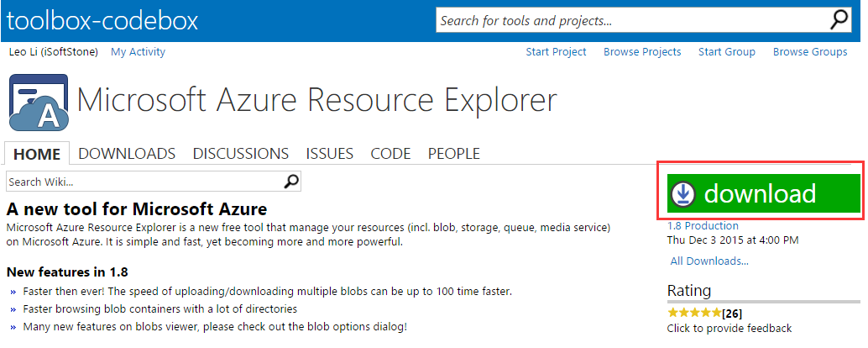Screen dimensions: 868x348
Task: Go to the ISSUES tab
Action: pyautogui.click(x=329, y=154)
